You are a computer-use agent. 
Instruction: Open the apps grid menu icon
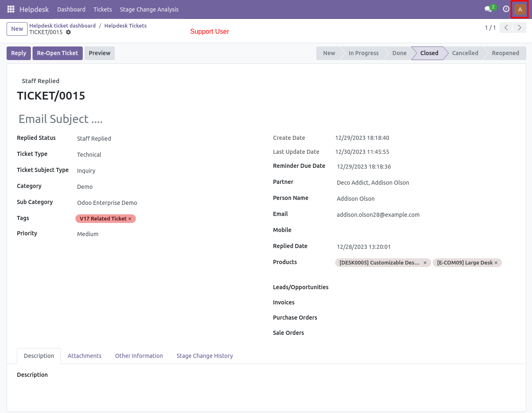11,9
